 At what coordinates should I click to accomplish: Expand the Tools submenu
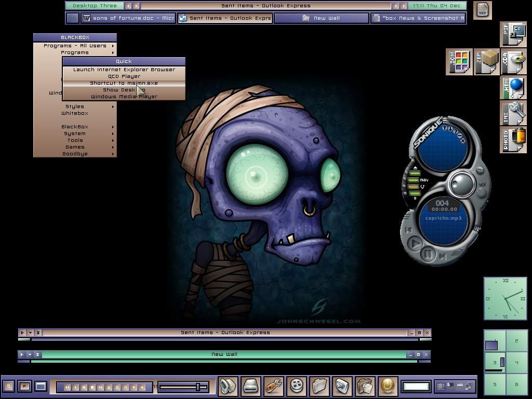point(75,140)
